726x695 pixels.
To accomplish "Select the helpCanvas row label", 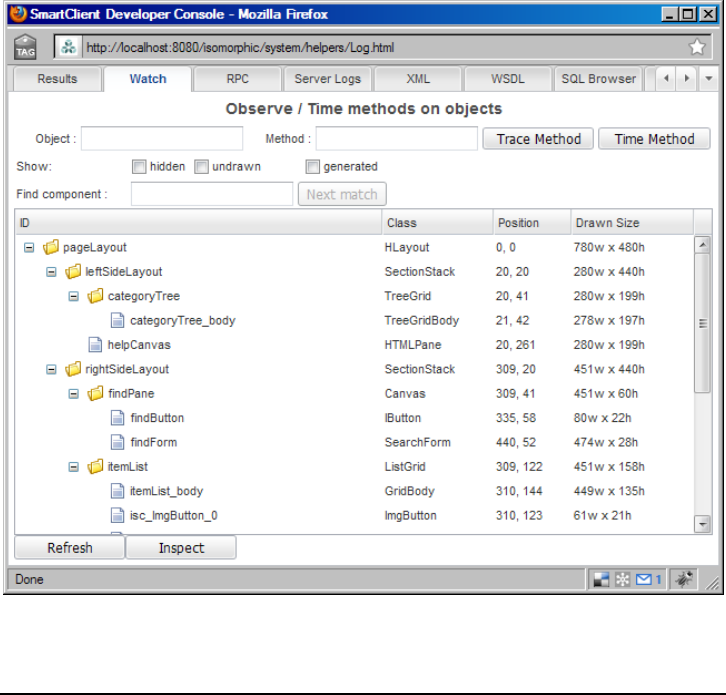I will (x=139, y=345).
